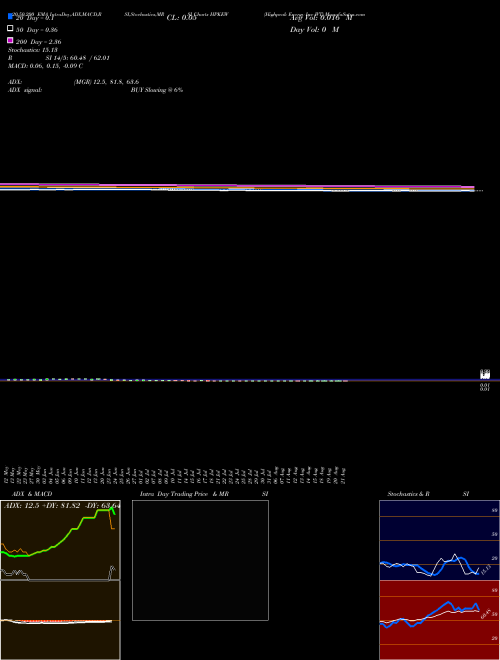Viewport: 500px width, 660px height.
Task: Click the 'Avg Vol: 0.016 M' label
Action: [x=321, y=18]
